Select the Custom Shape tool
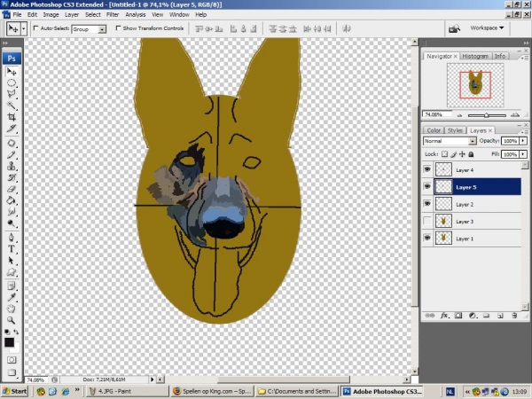This screenshot has width=532, height=399. [x=12, y=272]
